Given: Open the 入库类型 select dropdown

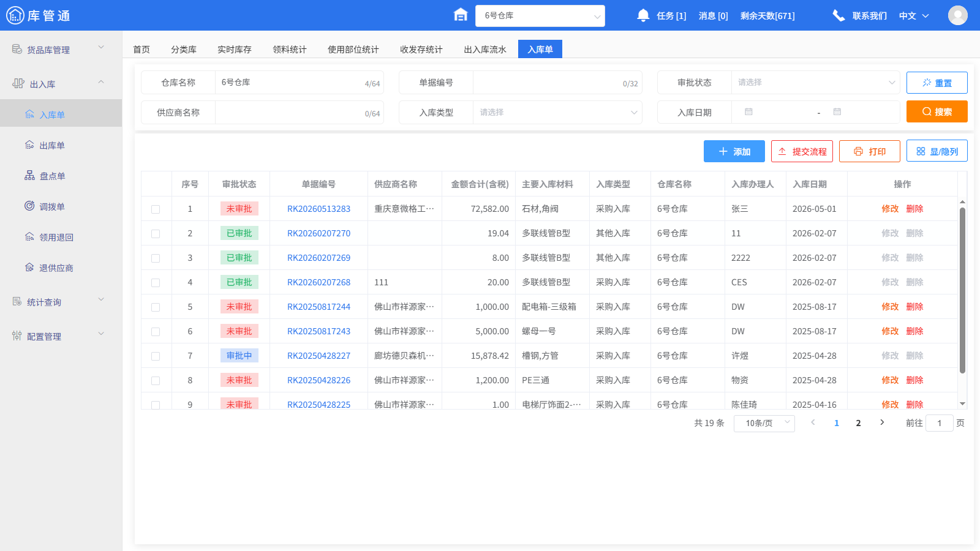Looking at the screenshot, I should click(x=557, y=113).
